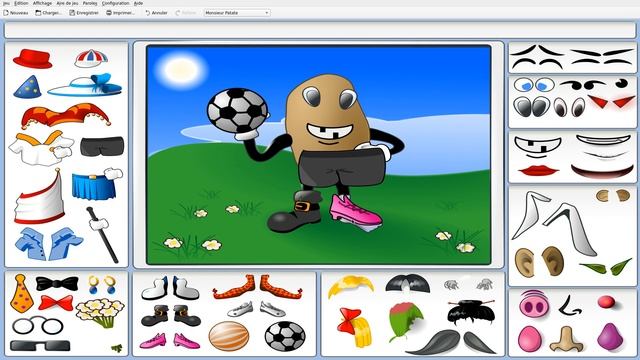Screen dimensions: 640x360
Task: Click the soccer ball held by the potato
Action: 238,110
